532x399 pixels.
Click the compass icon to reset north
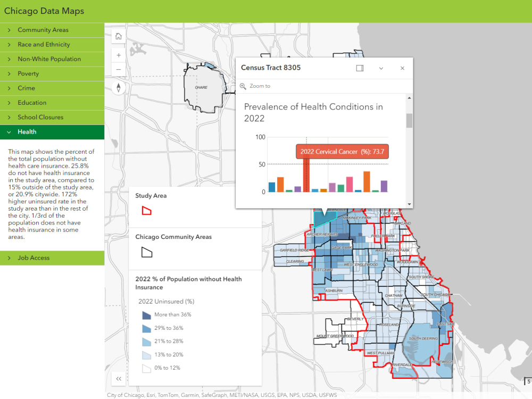tap(118, 87)
